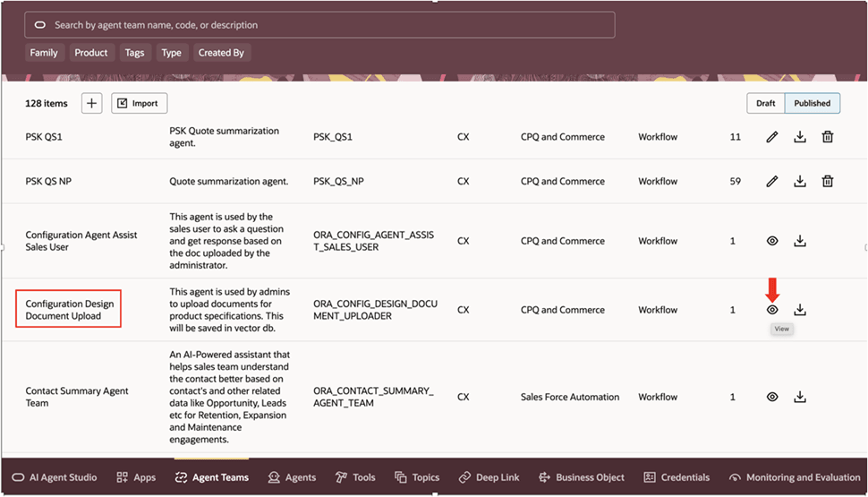The width and height of the screenshot is (868, 497).
Task: Click code ORA_CONFIG_AGENT_ASSIST_SALES_USER
Action: [x=374, y=241]
